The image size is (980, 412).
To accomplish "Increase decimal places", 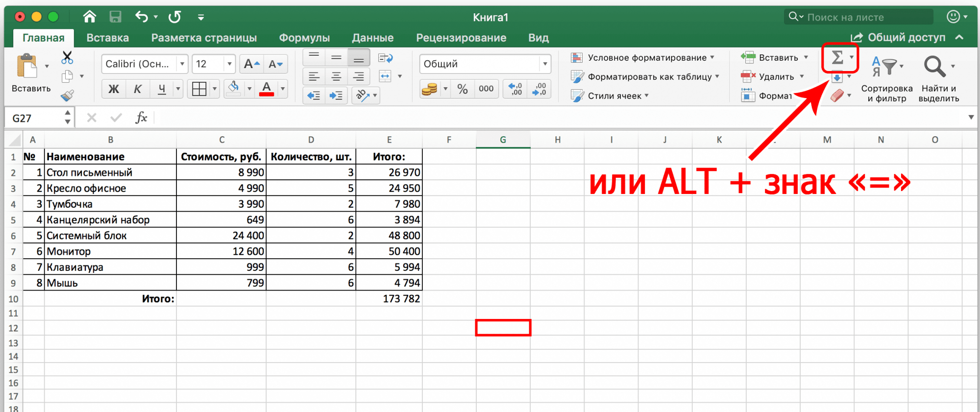I will pyautogui.click(x=515, y=89).
